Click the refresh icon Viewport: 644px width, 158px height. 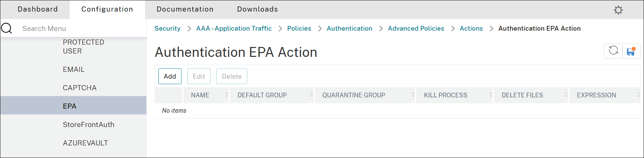[613, 51]
